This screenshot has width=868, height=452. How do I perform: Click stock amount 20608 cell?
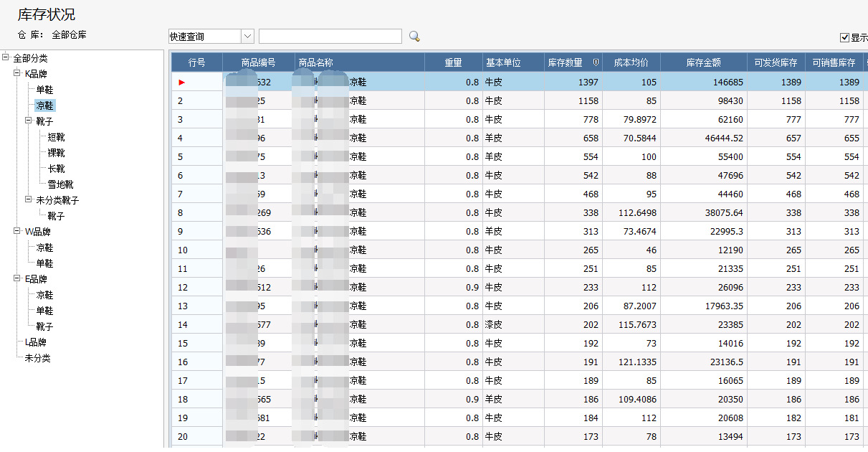pyautogui.click(x=703, y=418)
